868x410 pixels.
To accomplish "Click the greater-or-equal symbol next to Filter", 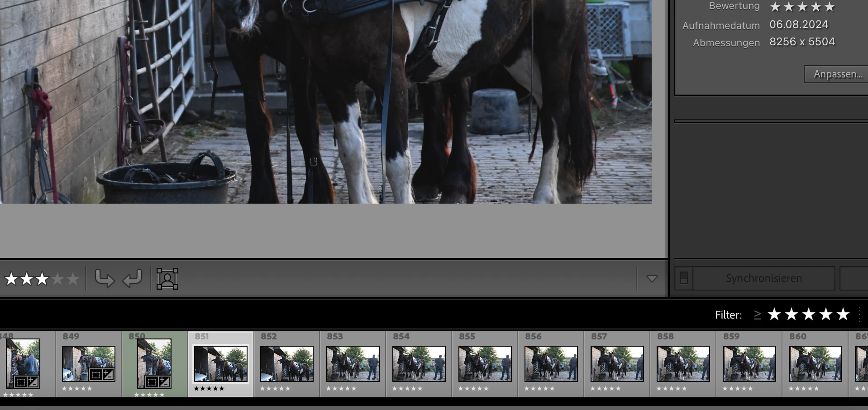I will tap(757, 315).
